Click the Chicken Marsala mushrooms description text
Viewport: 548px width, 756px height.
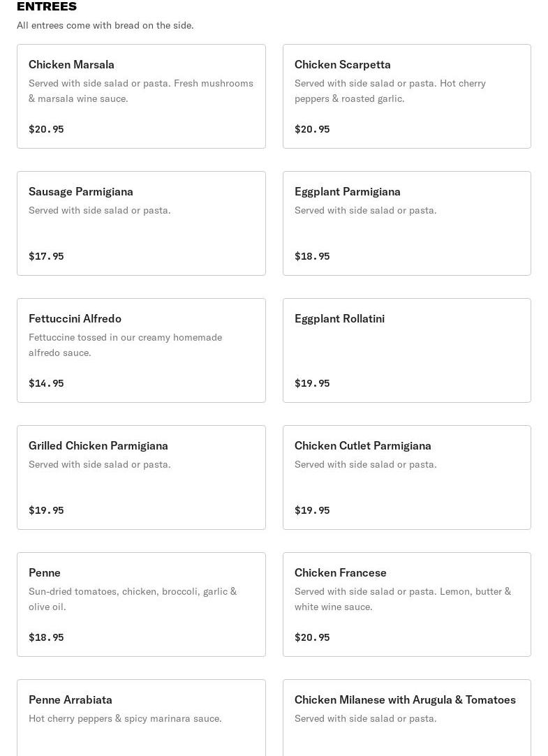coord(140,91)
